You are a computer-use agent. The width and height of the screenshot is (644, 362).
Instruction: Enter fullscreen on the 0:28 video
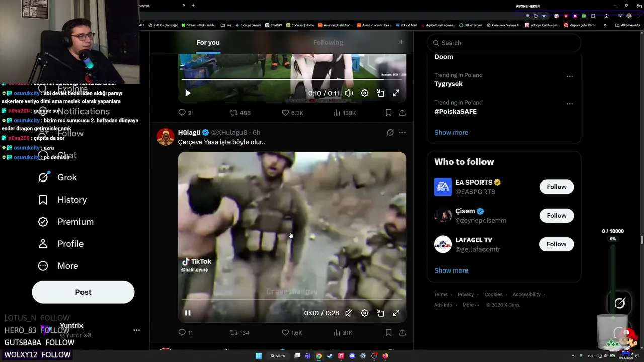[396, 313]
